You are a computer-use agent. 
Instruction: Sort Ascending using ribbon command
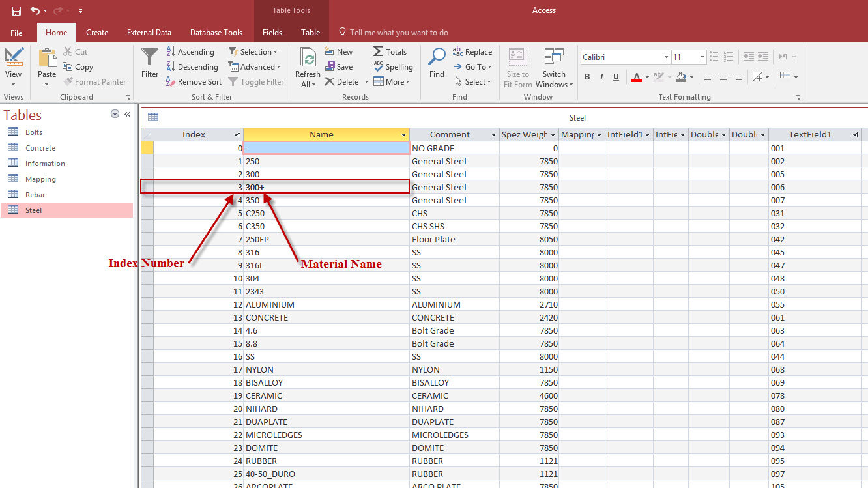pyautogui.click(x=190, y=51)
